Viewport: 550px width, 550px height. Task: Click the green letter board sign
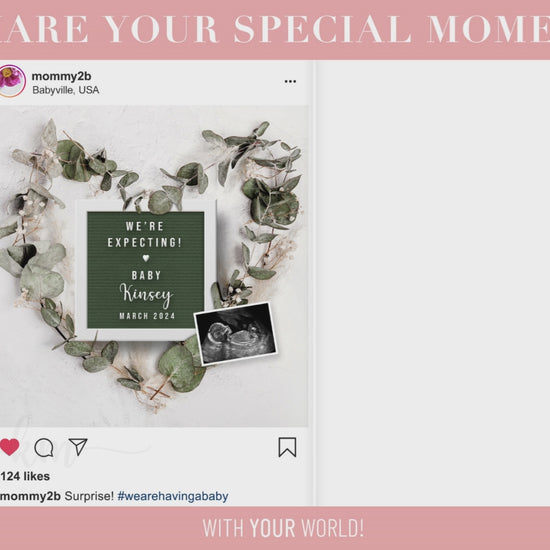(x=146, y=270)
